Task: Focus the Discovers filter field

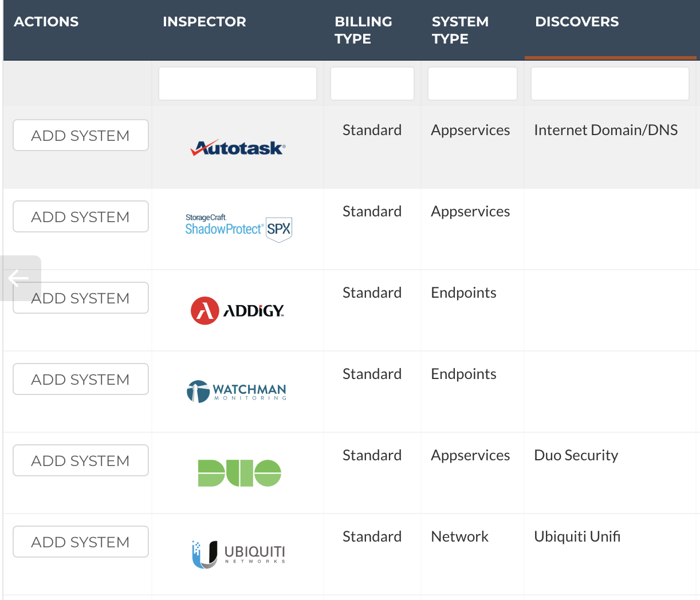Action: pos(610,84)
